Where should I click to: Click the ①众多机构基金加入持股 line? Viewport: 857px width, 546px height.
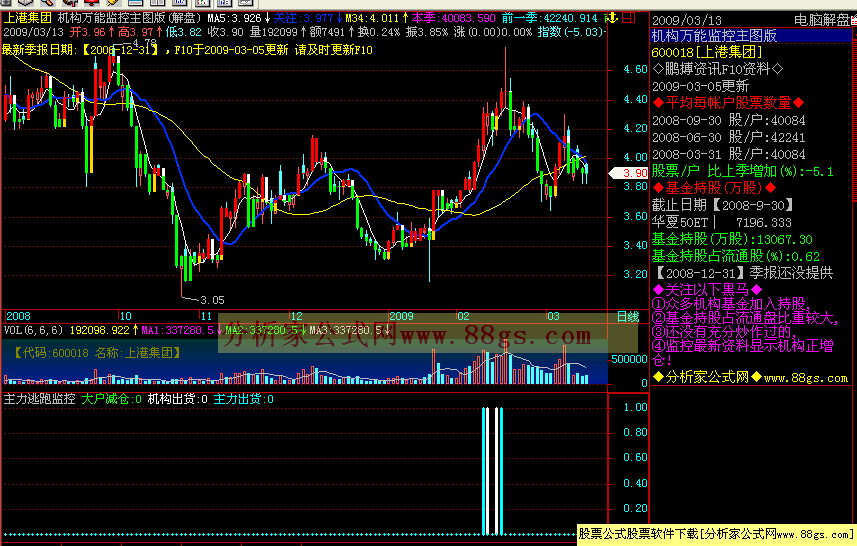731,304
